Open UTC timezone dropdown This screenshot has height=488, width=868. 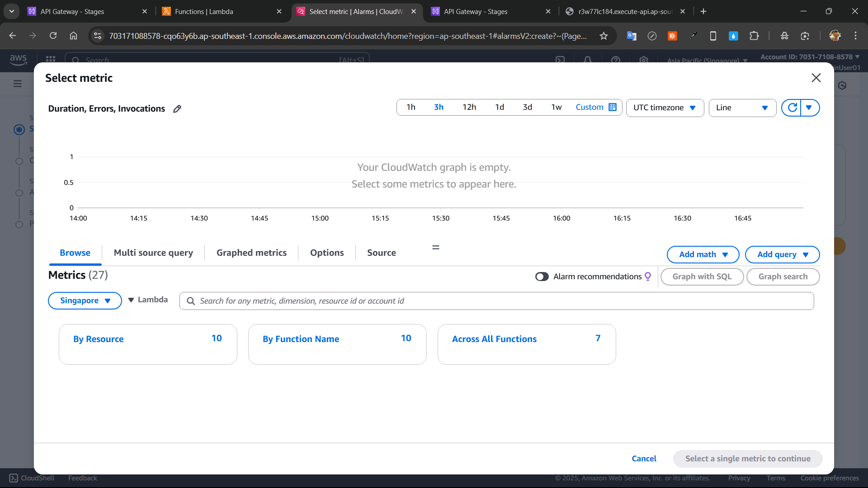pyautogui.click(x=665, y=108)
